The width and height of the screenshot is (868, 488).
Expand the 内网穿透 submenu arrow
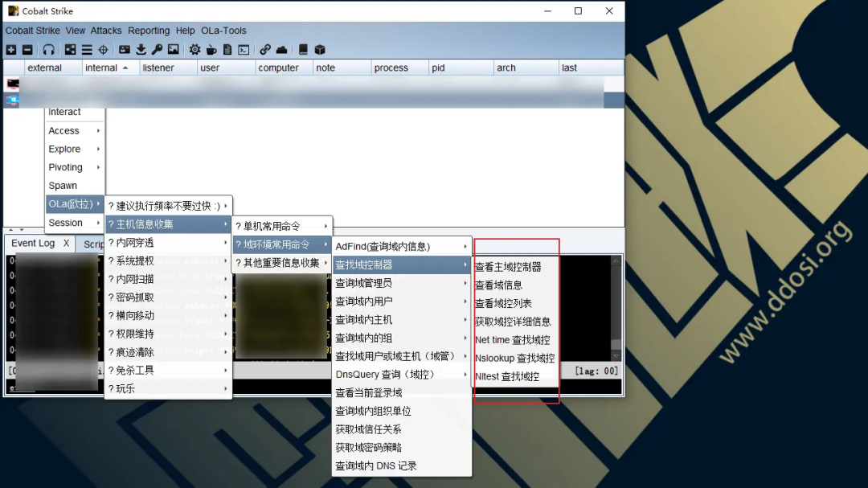226,243
